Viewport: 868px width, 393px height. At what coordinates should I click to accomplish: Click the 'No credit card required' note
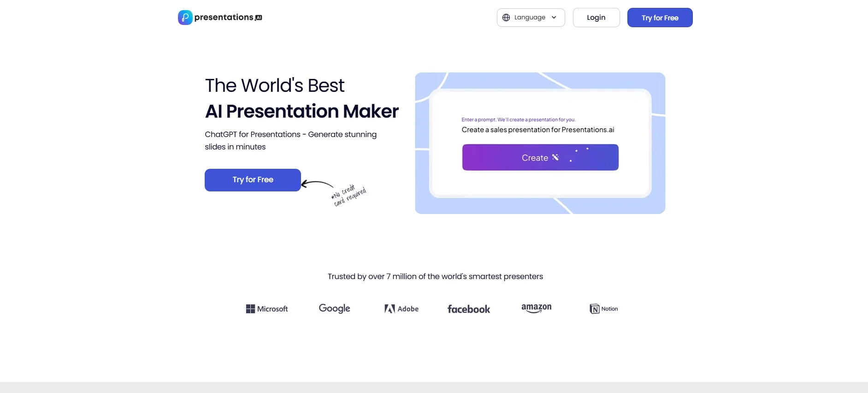(349, 196)
